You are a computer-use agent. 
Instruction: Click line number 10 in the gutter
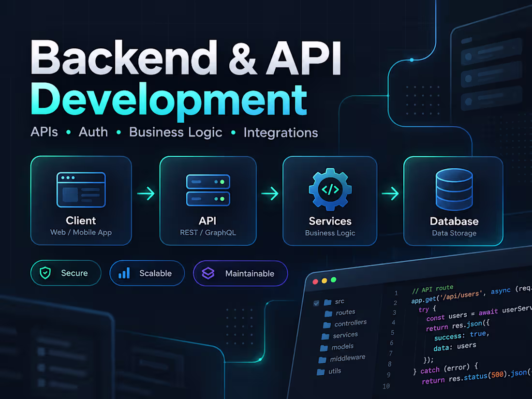pyautogui.click(x=386, y=386)
